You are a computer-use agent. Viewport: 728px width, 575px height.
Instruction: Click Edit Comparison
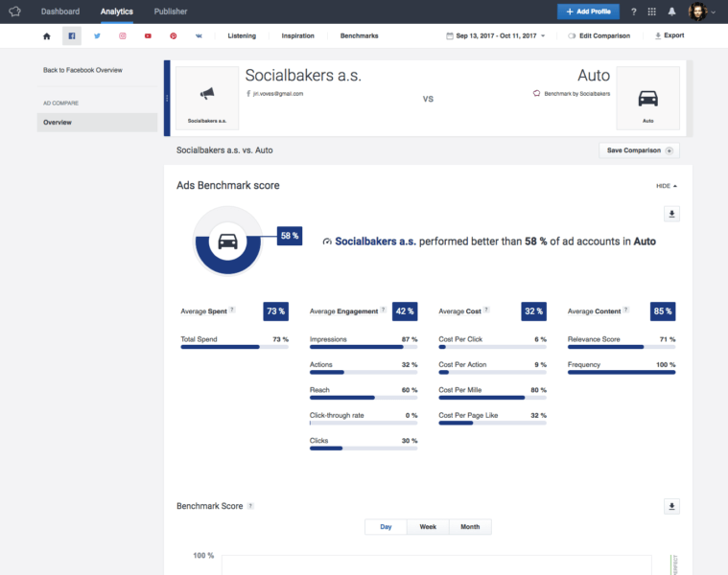(x=599, y=35)
